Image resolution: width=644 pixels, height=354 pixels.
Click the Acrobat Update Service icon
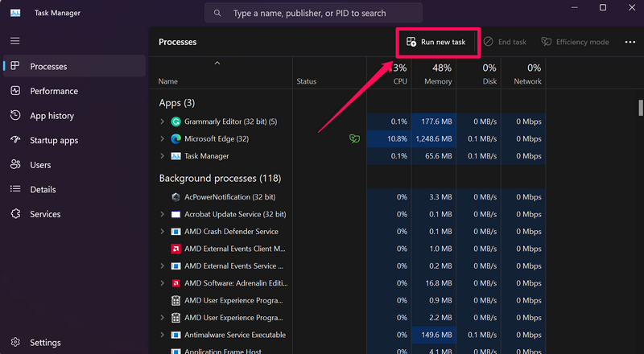point(175,214)
